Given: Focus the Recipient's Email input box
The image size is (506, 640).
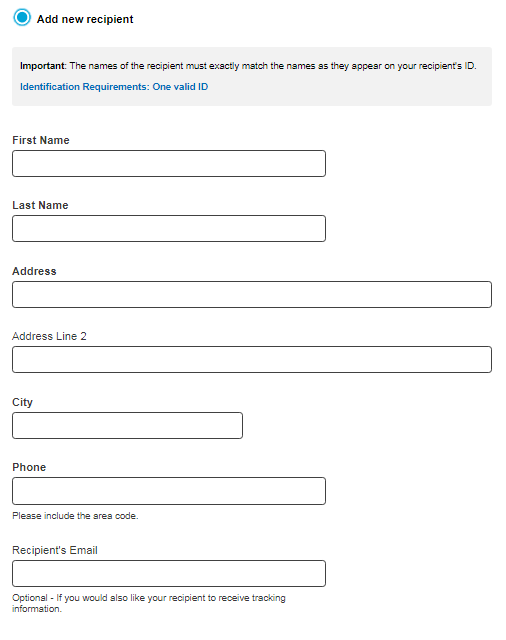Looking at the screenshot, I should click(x=169, y=573).
